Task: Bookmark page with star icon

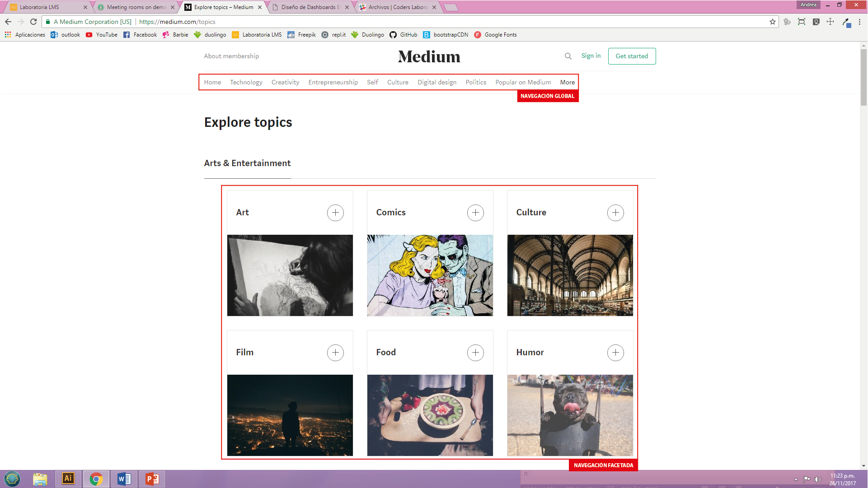Action: pyautogui.click(x=772, y=22)
